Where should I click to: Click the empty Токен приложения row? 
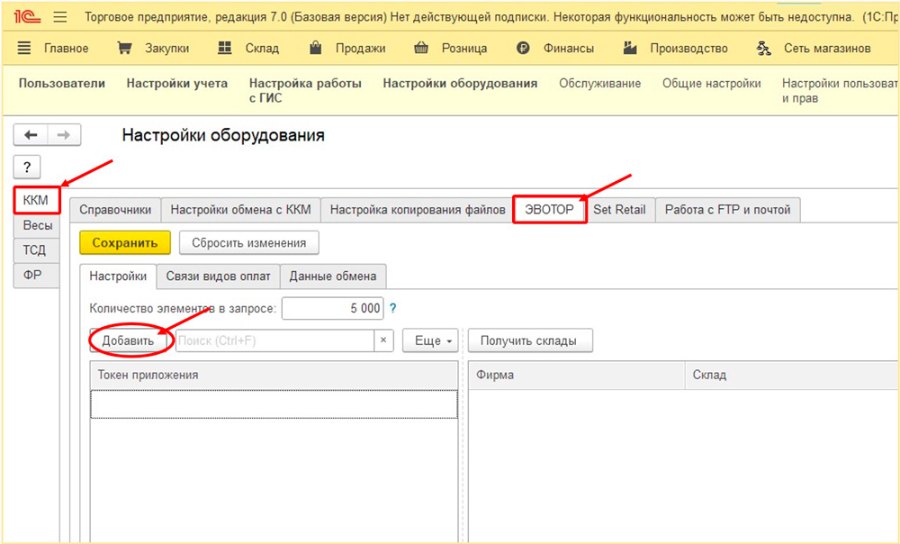(x=274, y=404)
